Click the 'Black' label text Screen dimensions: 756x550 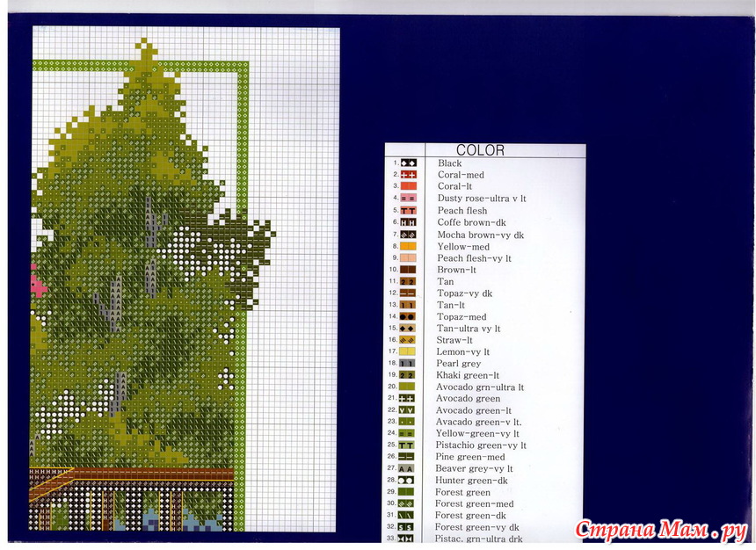[x=449, y=163]
